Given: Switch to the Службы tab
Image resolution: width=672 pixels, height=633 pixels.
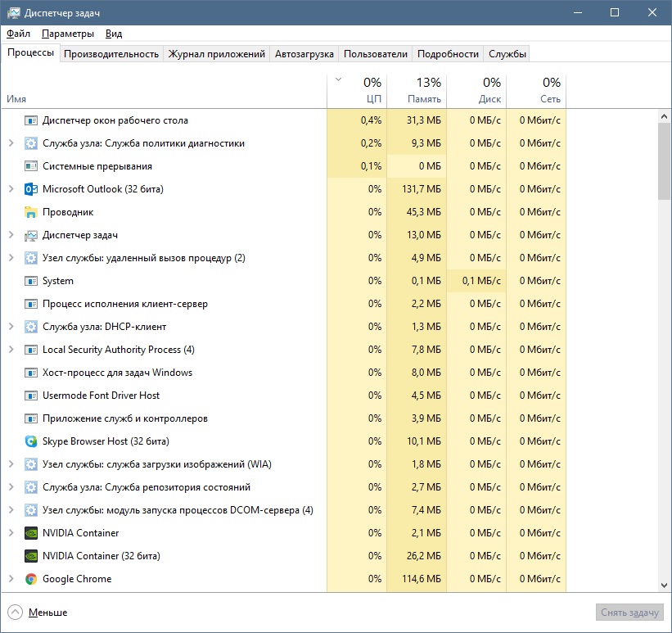Looking at the screenshot, I should coord(507,54).
